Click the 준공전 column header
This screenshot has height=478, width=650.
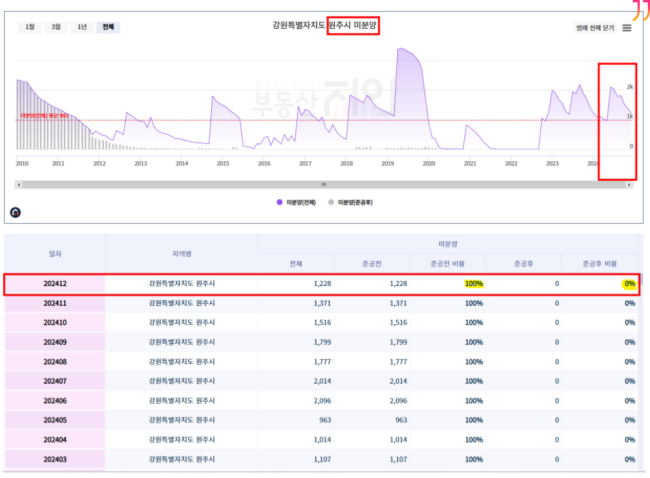(372, 264)
